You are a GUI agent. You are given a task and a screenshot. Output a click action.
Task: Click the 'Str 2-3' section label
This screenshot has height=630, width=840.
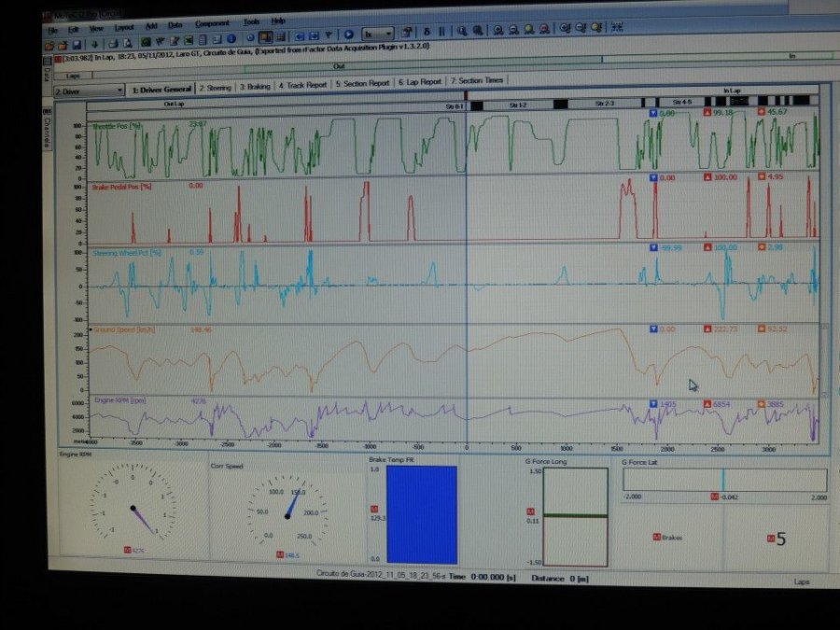coord(604,103)
